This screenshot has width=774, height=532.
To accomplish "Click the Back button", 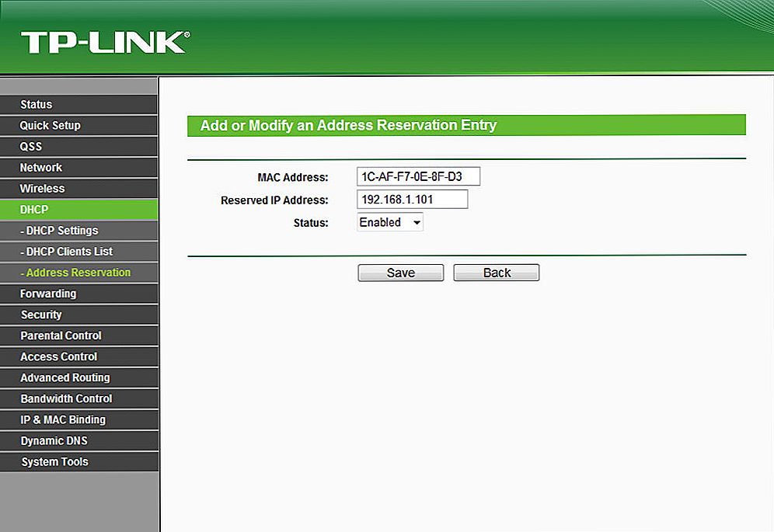I will pyautogui.click(x=496, y=273).
